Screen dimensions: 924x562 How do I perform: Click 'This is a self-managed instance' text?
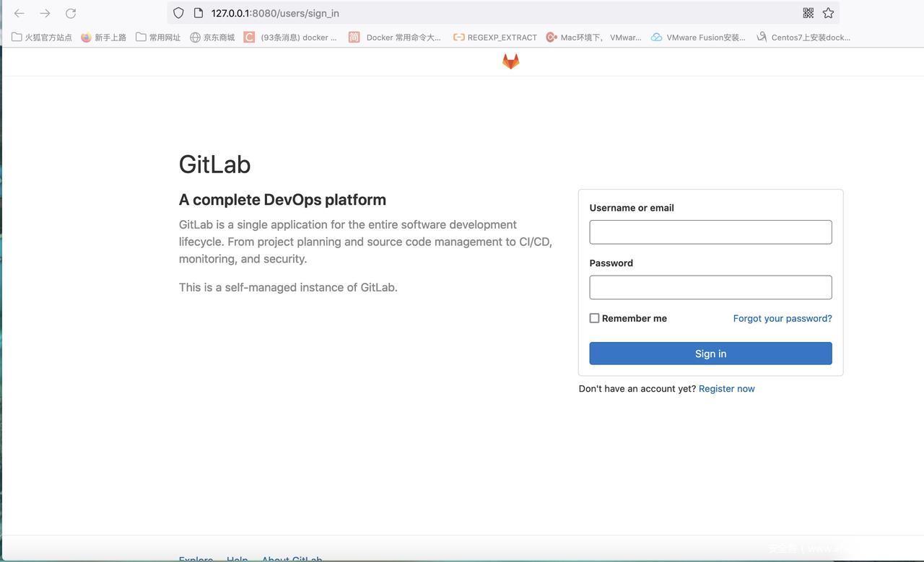(288, 287)
